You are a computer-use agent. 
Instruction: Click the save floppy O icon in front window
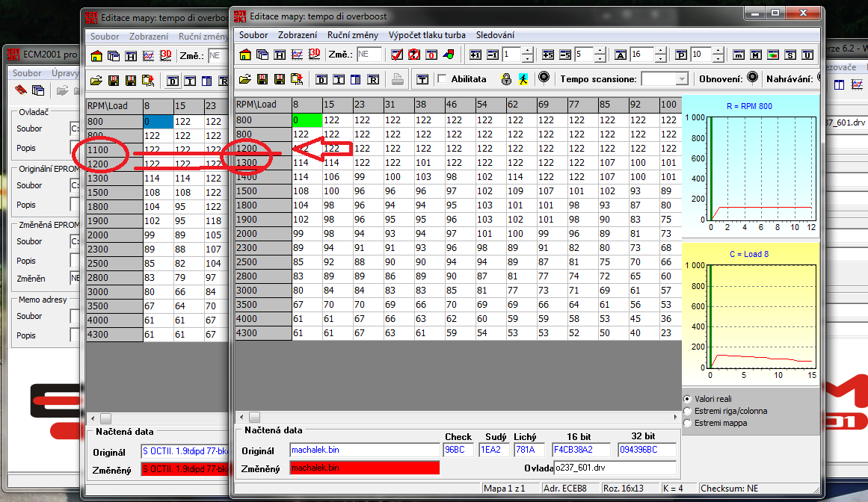pos(262,80)
